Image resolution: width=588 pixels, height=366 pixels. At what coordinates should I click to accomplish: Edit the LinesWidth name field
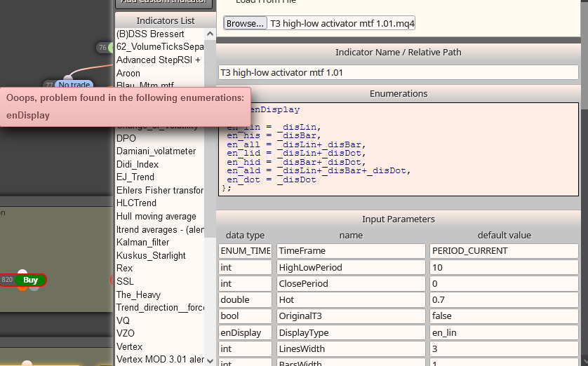351,348
